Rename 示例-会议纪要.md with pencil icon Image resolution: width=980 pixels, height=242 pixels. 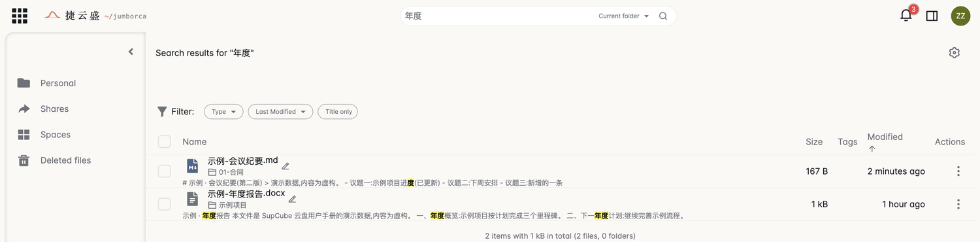pos(286,166)
